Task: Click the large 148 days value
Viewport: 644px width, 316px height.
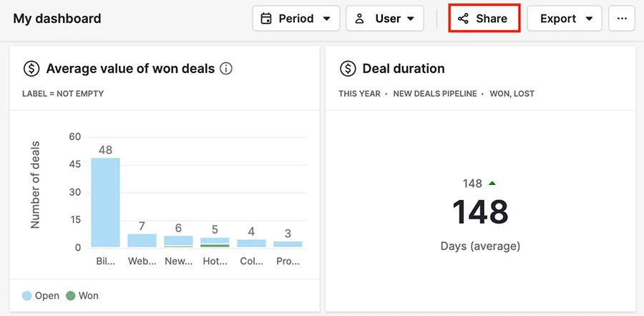Action: [x=480, y=211]
